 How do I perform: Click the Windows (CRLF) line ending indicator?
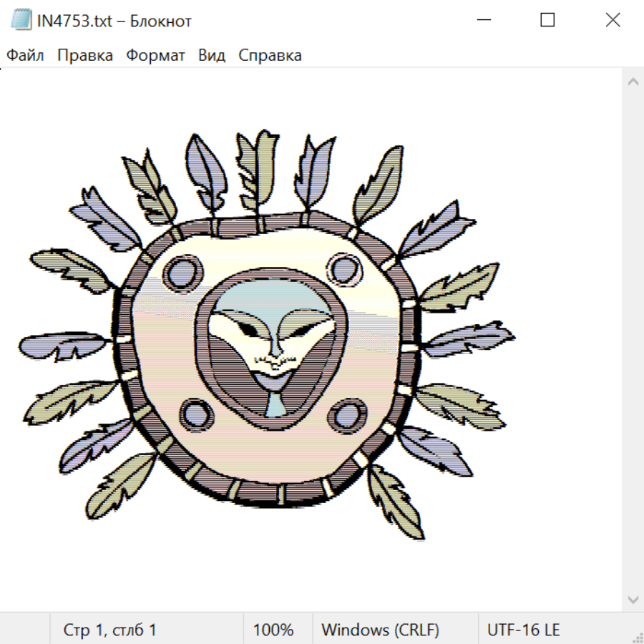[x=380, y=630]
